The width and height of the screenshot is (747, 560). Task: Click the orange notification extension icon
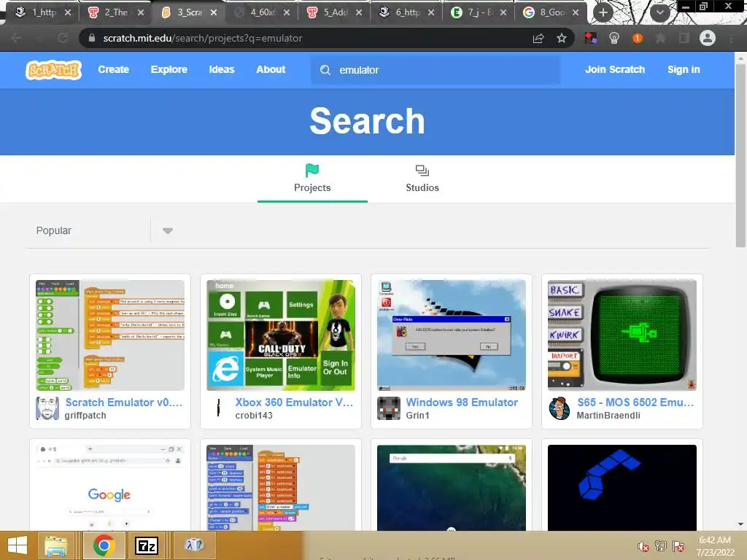point(638,38)
